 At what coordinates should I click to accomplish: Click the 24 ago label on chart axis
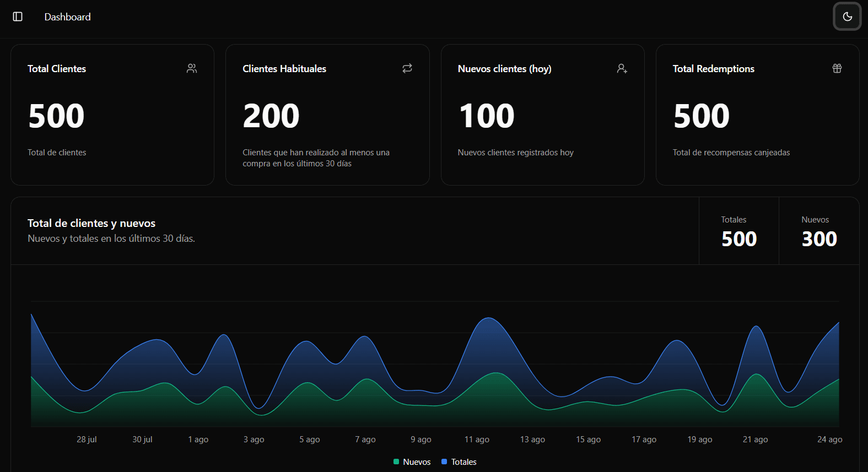[829, 440]
